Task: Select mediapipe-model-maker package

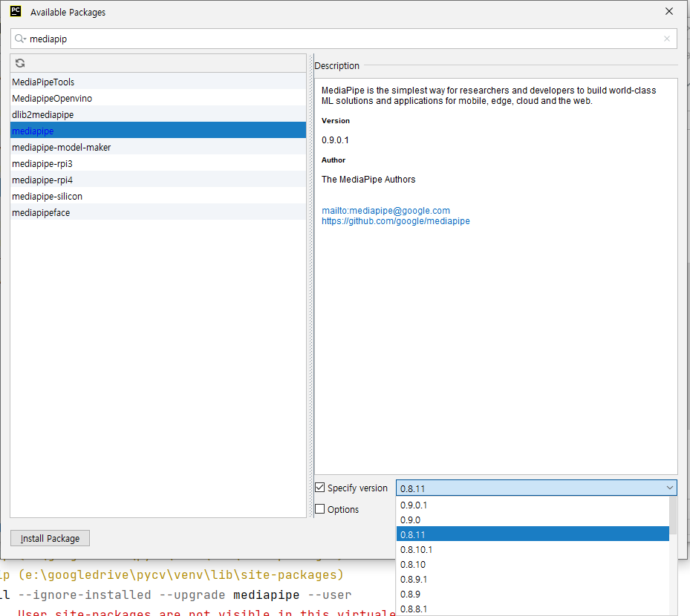Action: pos(158,147)
